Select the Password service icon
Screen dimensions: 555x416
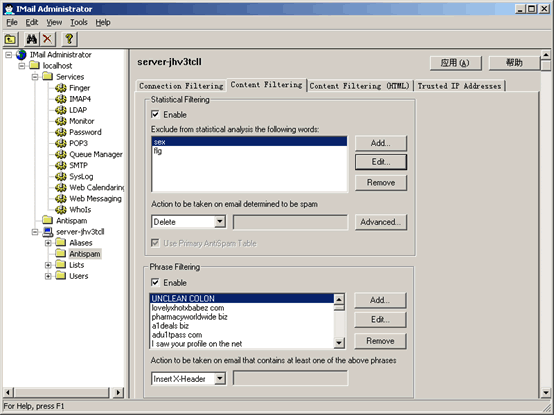[x=61, y=132]
